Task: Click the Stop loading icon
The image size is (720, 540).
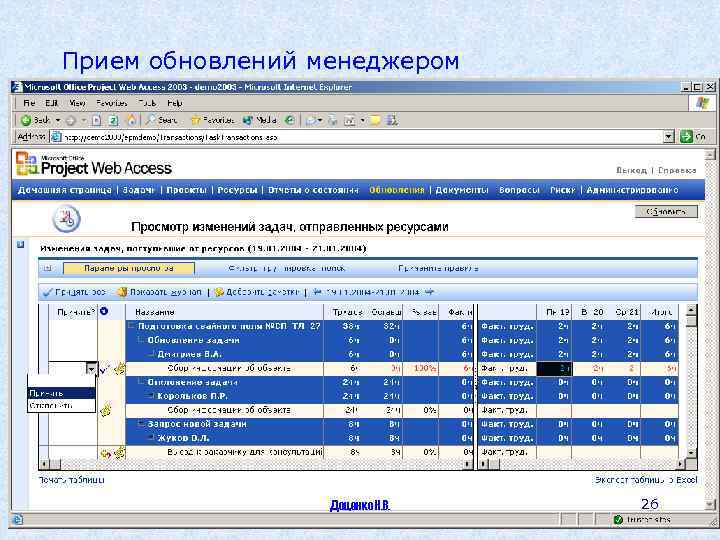Action: click(x=96, y=121)
